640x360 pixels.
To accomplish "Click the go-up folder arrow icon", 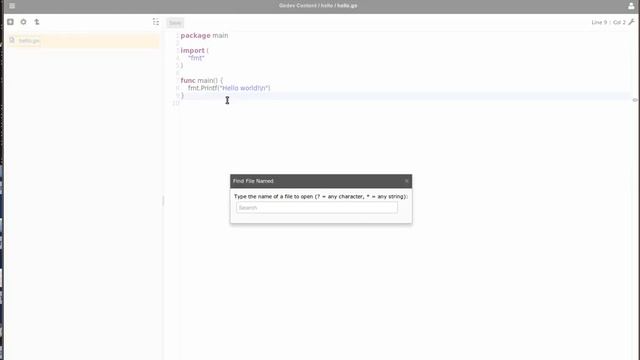I will [x=37, y=22].
